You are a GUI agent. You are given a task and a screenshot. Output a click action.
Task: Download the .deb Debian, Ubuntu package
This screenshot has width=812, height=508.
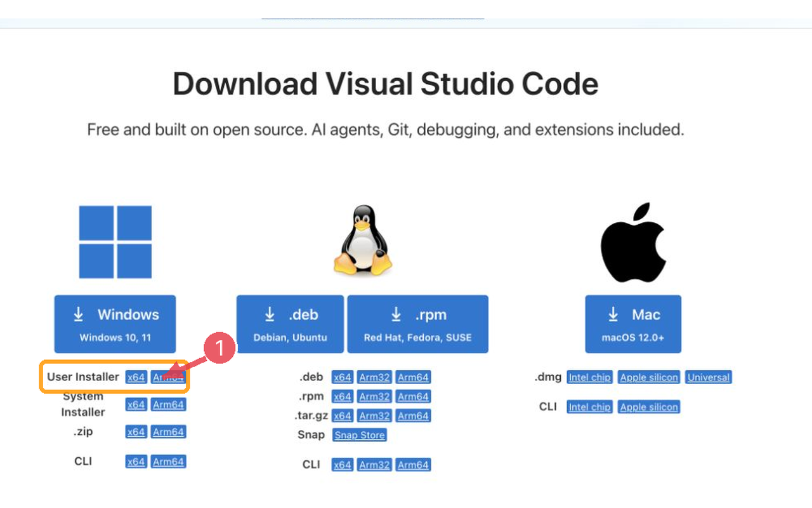(x=291, y=324)
